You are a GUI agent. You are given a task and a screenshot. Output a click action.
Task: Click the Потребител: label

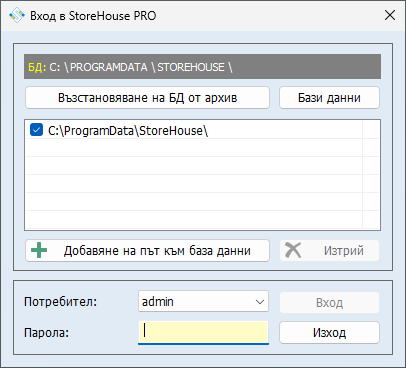point(60,302)
